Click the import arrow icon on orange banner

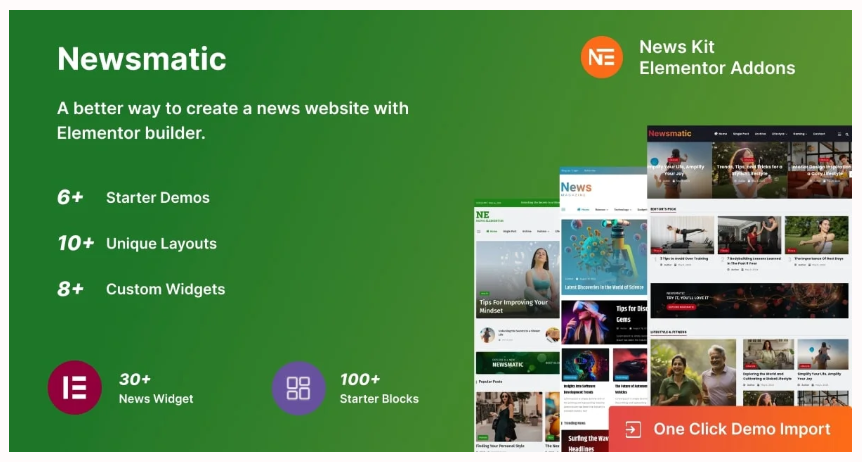[x=633, y=430]
